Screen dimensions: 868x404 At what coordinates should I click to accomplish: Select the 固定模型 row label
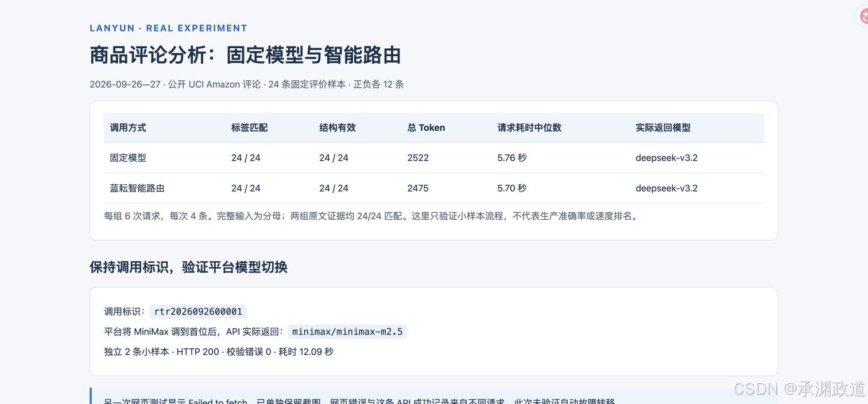click(128, 157)
